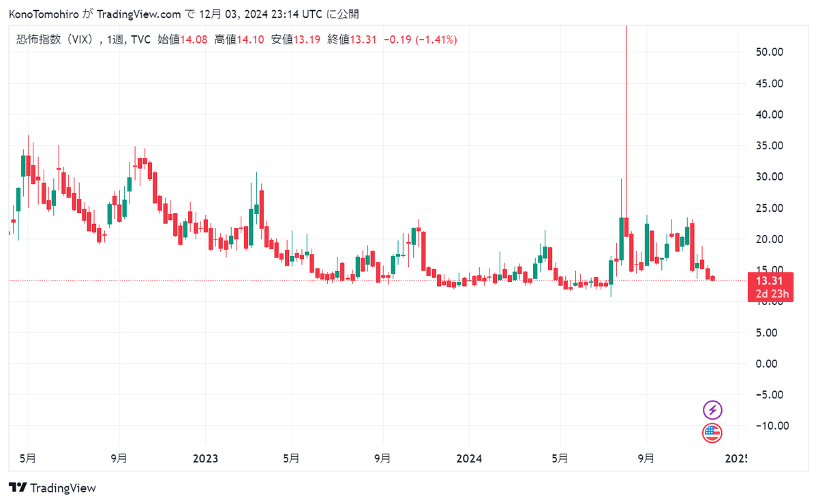Click the current price label 13.31

point(768,281)
